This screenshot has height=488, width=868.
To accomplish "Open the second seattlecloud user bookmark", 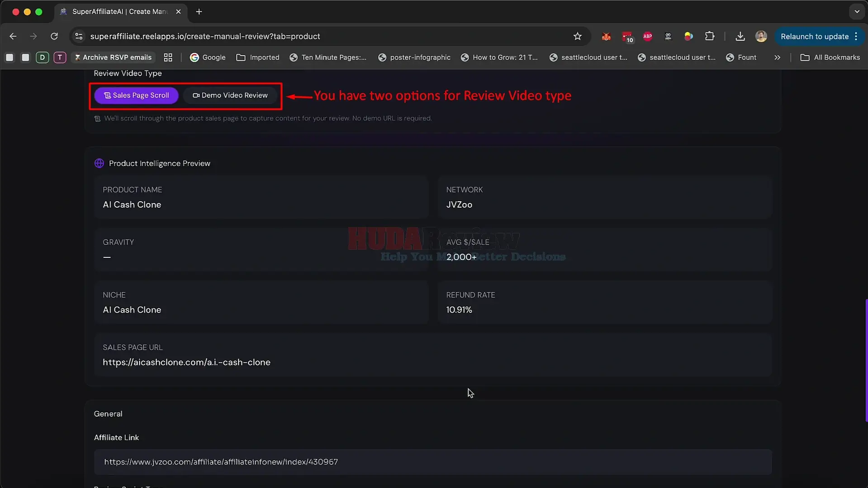I will coord(677,57).
